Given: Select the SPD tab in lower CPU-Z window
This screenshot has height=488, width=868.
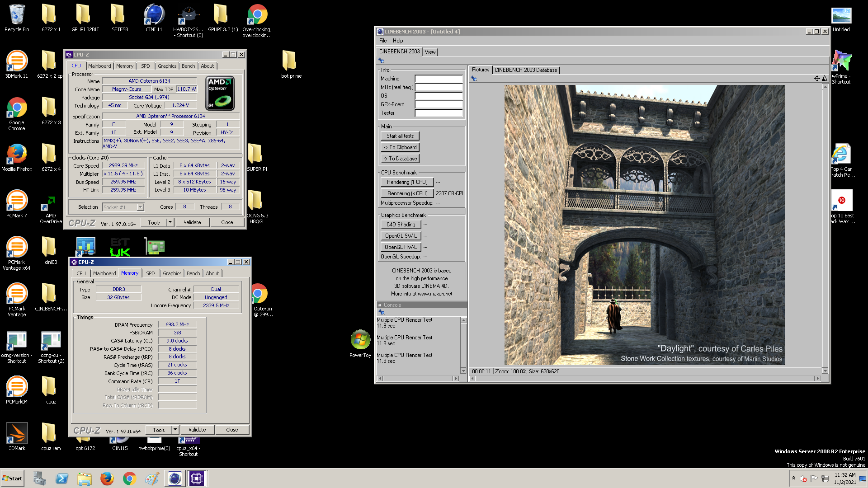Looking at the screenshot, I should [150, 273].
